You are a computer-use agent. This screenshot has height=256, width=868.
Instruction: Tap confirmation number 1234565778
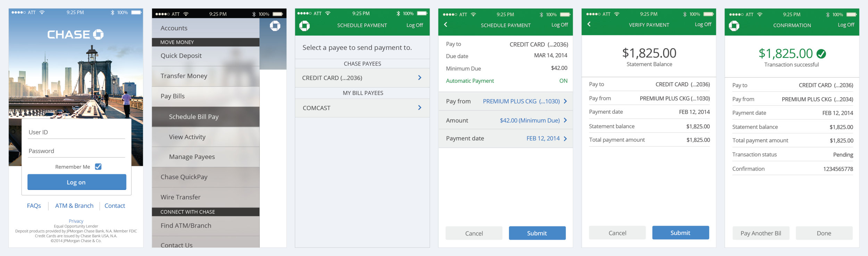(x=838, y=169)
